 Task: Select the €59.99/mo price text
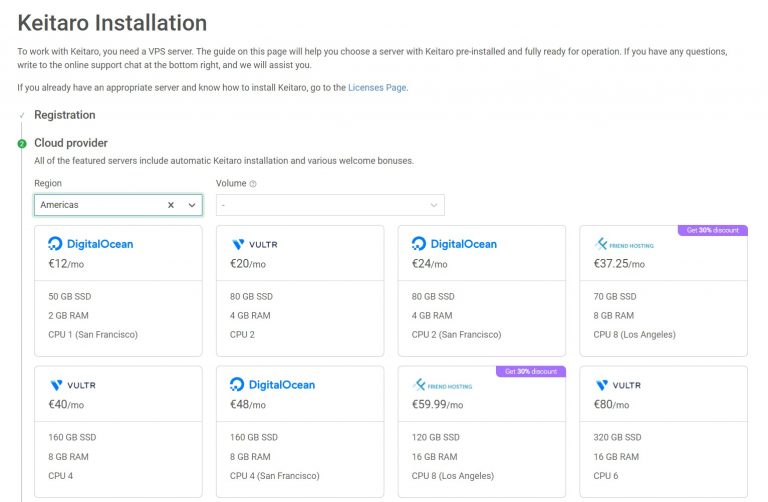point(437,405)
